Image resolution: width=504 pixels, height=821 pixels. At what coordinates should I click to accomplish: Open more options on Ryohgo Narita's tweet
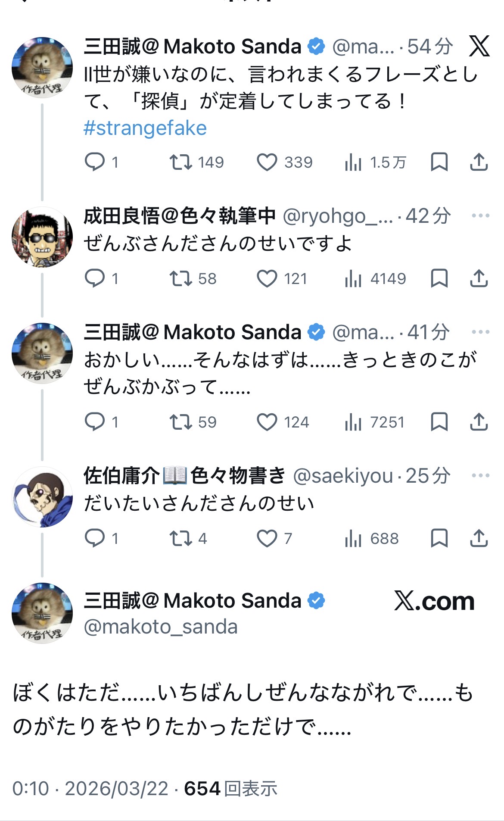[480, 215]
